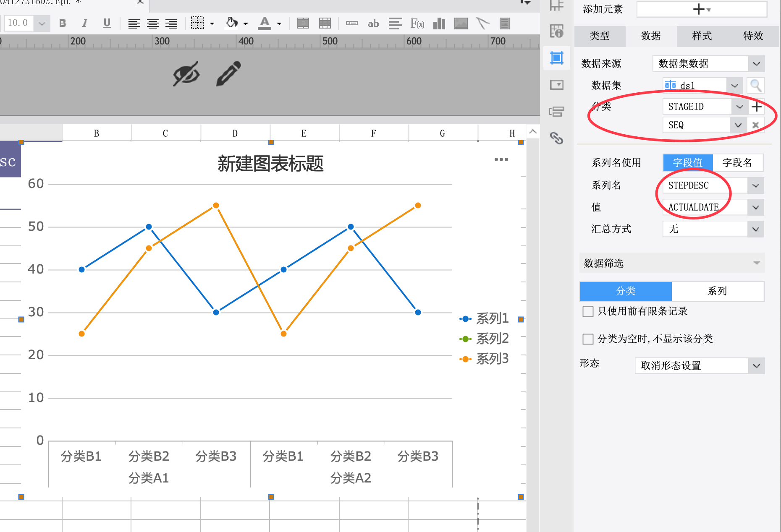
Task: Switch to 样式 tab
Action: point(702,36)
